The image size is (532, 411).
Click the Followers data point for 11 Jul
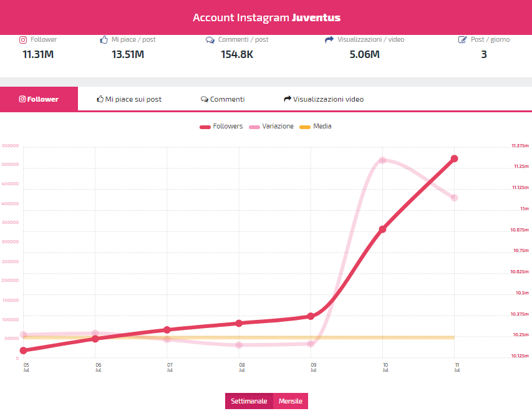pyautogui.click(x=454, y=158)
